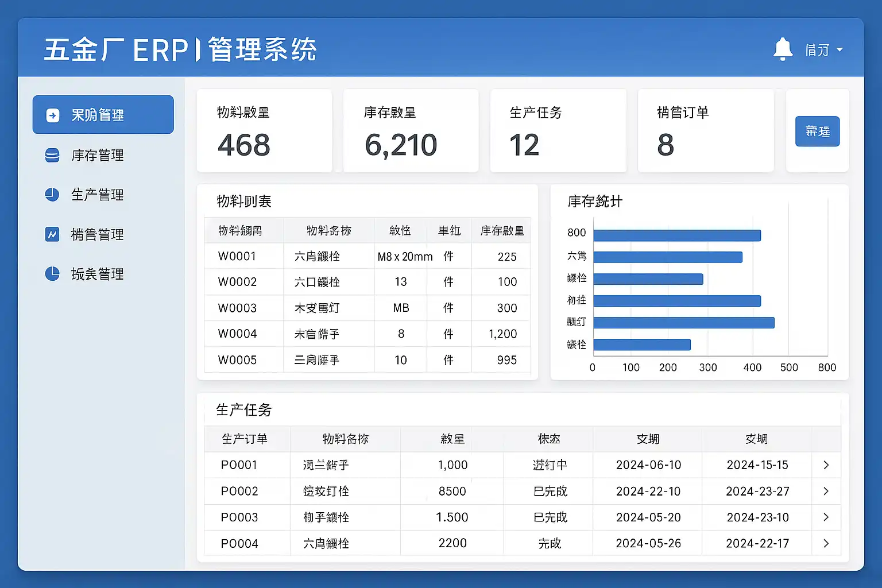Click the longest bar in inventory chart
This screenshot has width=882, height=588.
[683, 323]
